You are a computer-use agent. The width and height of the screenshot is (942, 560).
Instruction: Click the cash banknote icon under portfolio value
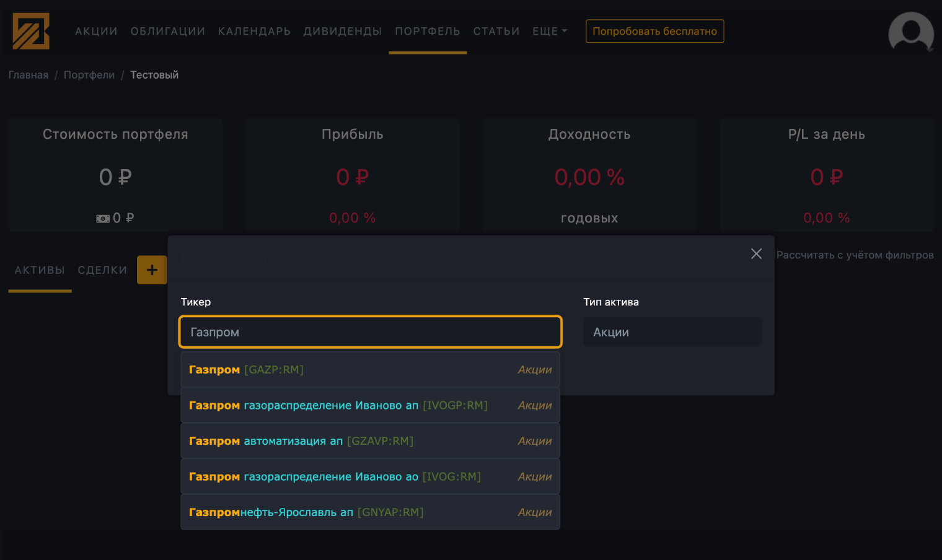103,219
